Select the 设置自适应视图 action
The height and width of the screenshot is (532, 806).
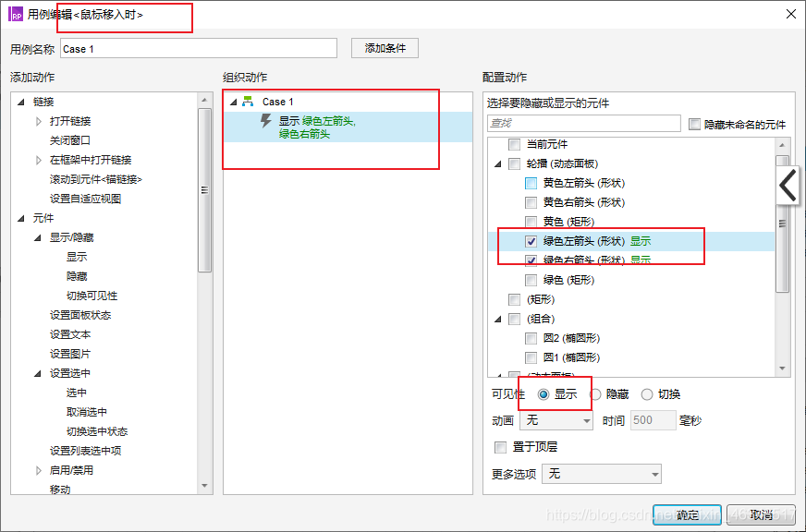(x=85, y=199)
